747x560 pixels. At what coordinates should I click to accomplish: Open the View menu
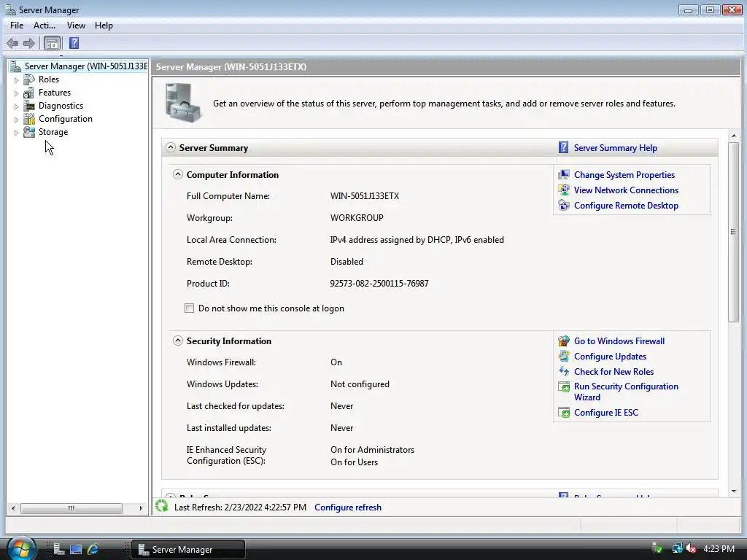coord(76,26)
